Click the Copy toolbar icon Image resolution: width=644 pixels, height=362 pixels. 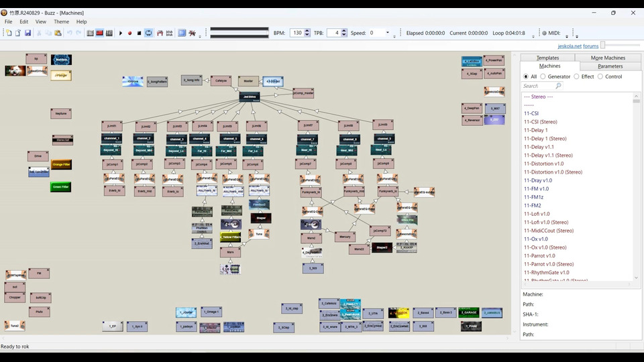coord(48,33)
